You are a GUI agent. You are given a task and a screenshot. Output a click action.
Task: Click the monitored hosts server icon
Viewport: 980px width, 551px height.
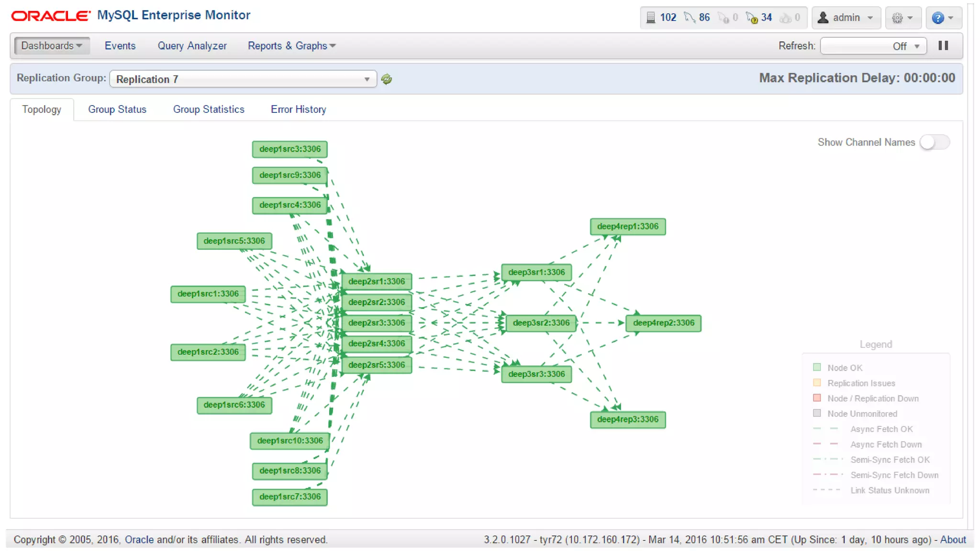click(x=650, y=18)
